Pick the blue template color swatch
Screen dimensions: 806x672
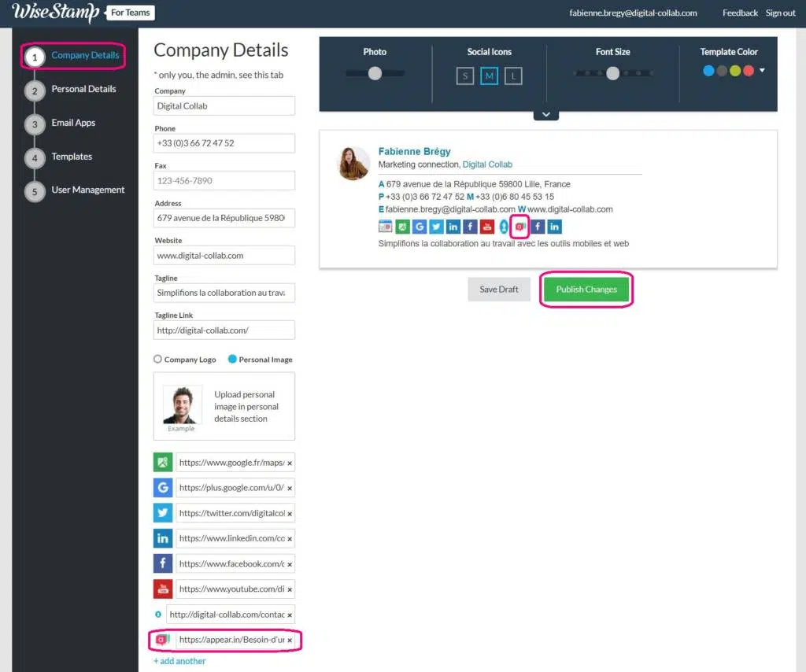coord(708,71)
